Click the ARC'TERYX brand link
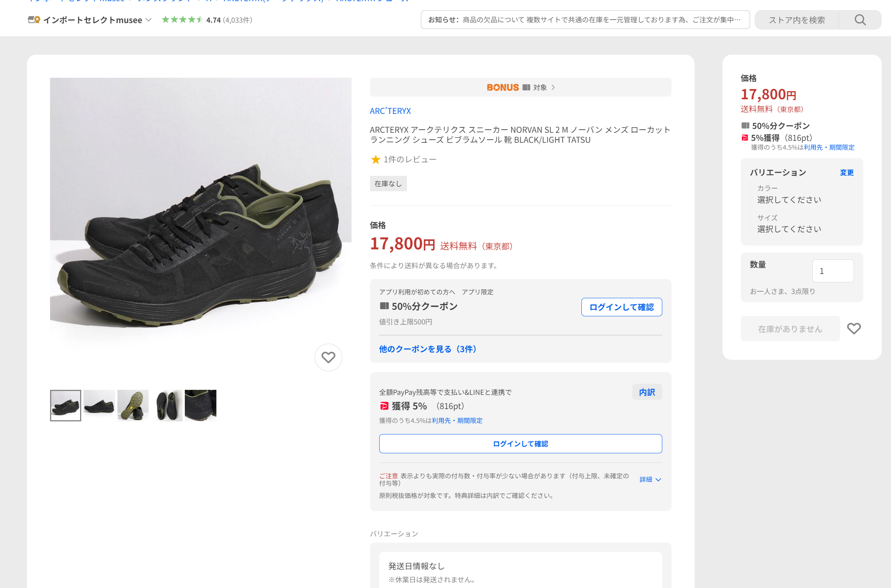The height and width of the screenshot is (588, 891). [x=390, y=111]
